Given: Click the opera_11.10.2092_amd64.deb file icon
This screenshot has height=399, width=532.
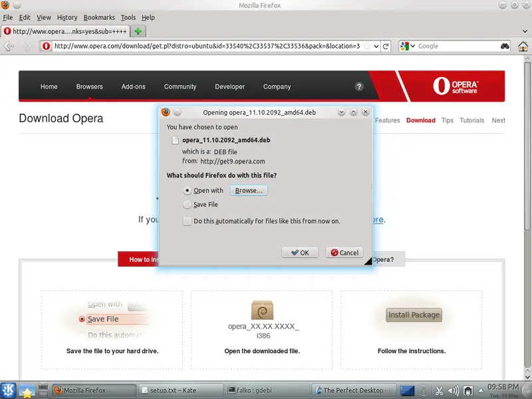Looking at the screenshot, I should click(175, 140).
